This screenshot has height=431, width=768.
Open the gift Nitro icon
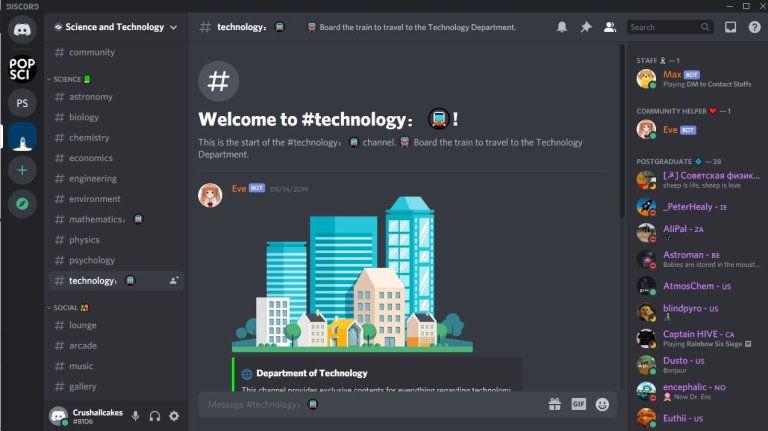pos(554,404)
